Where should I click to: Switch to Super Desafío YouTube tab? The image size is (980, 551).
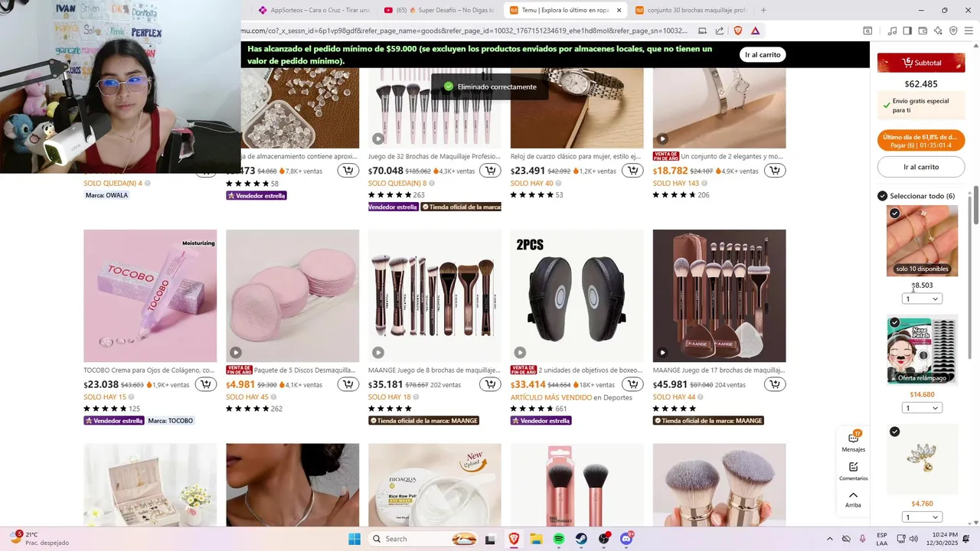click(x=439, y=10)
